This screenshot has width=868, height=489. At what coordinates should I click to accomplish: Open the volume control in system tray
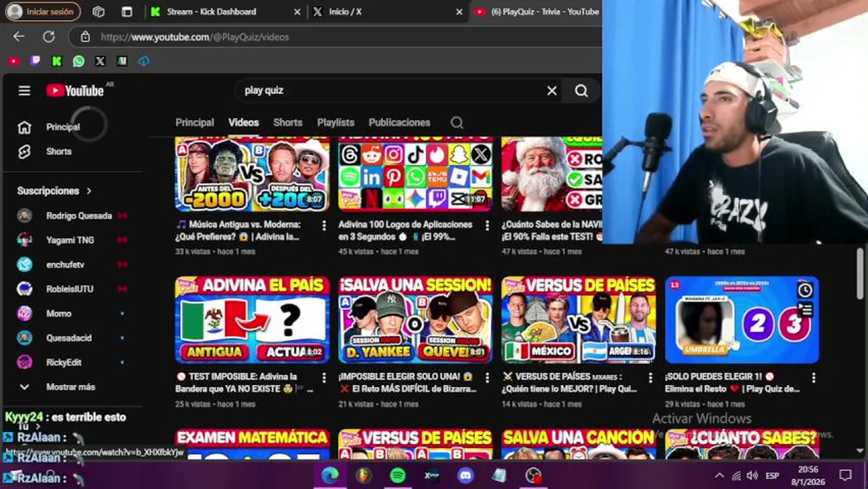(x=753, y=475)
